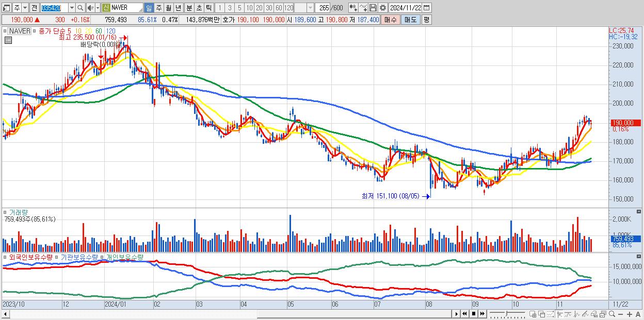Viewport: 644px width, 320px height.
Task: Click the crosshair cursor icon
Action: tap(559, 314)
